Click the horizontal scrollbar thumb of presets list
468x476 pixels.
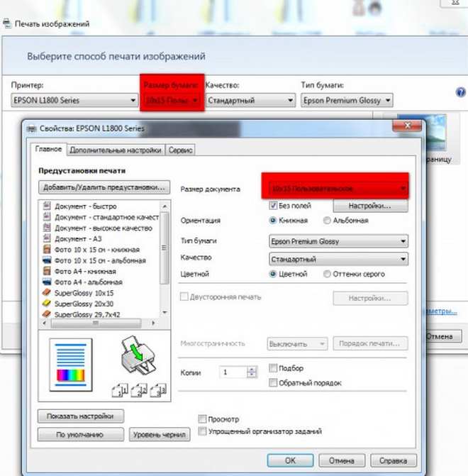[96, 323]
